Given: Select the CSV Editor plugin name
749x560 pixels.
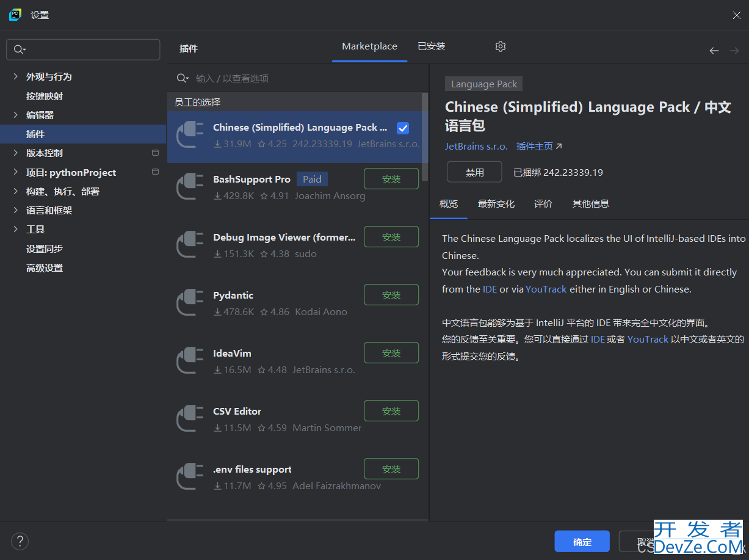Looking at the screenshot, I should point(237,411).
